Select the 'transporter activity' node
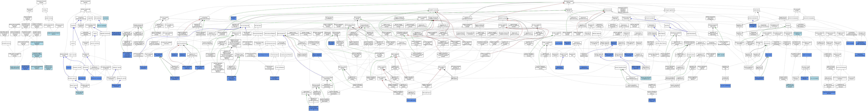The height and width of the screenshot is (111, 868). [30, 10]
